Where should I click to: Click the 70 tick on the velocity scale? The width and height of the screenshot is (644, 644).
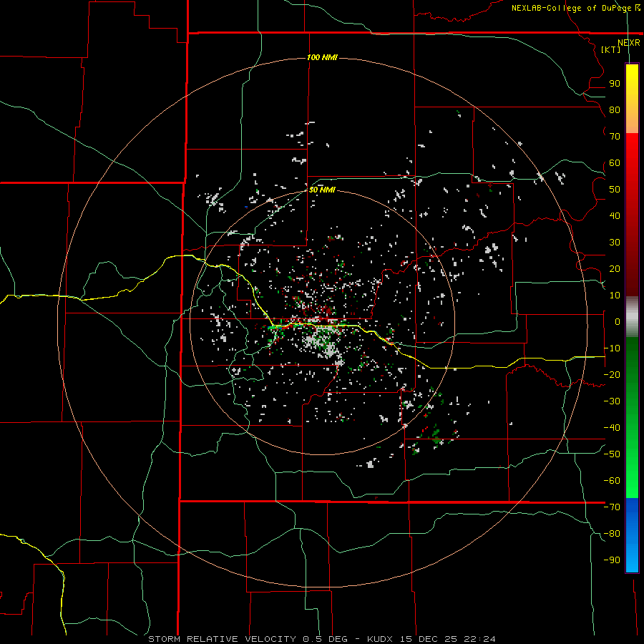[615, 137]
